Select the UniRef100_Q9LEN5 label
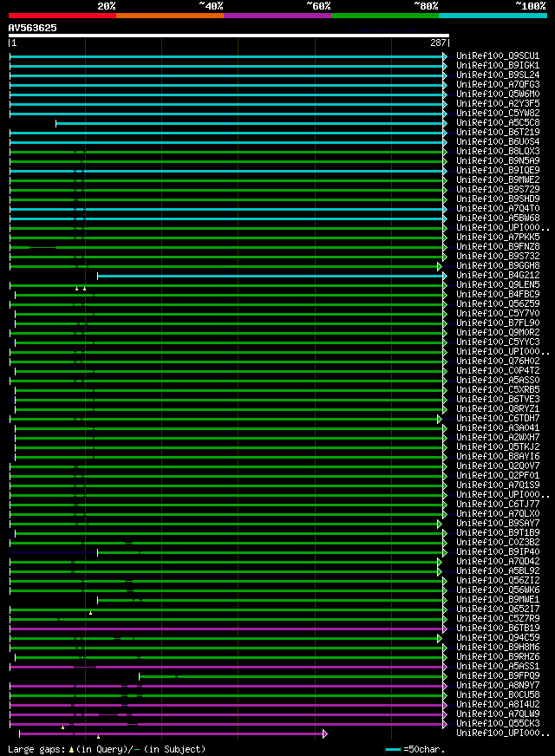This screenshot has height=756, width=555. coord(498,285)
